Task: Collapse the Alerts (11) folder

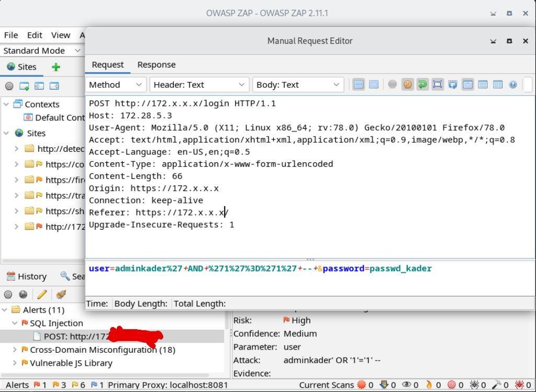Action: coord(4,310)
